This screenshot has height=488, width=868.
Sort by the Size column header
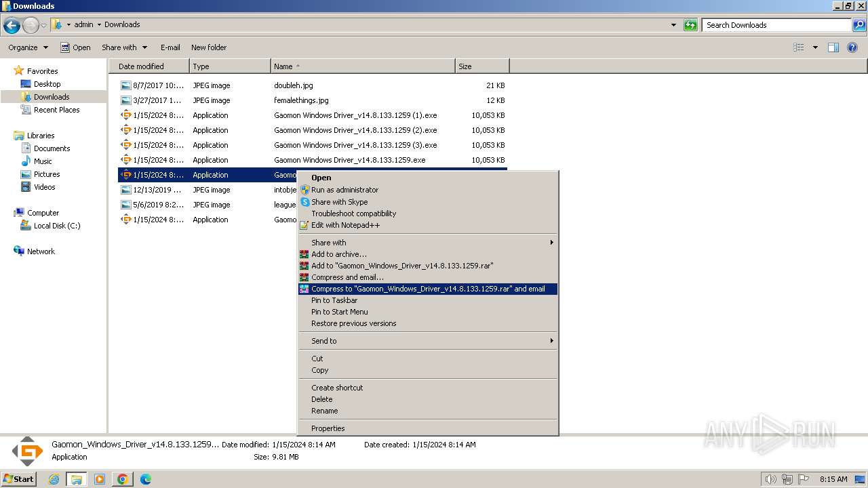coord(482,66)
